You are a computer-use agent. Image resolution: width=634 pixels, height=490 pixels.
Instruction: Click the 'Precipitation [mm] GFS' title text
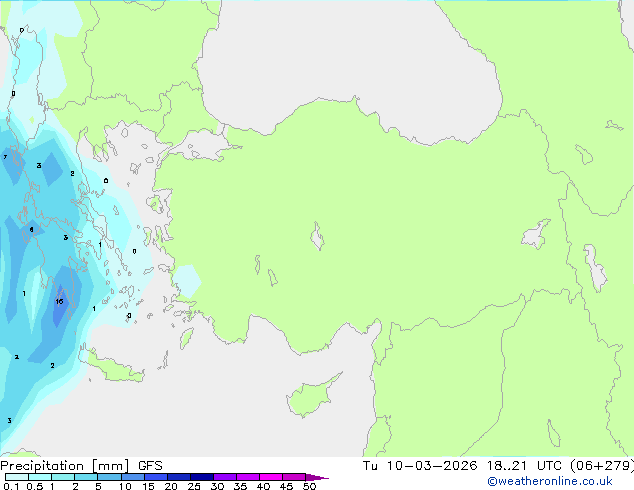[81, 466]
